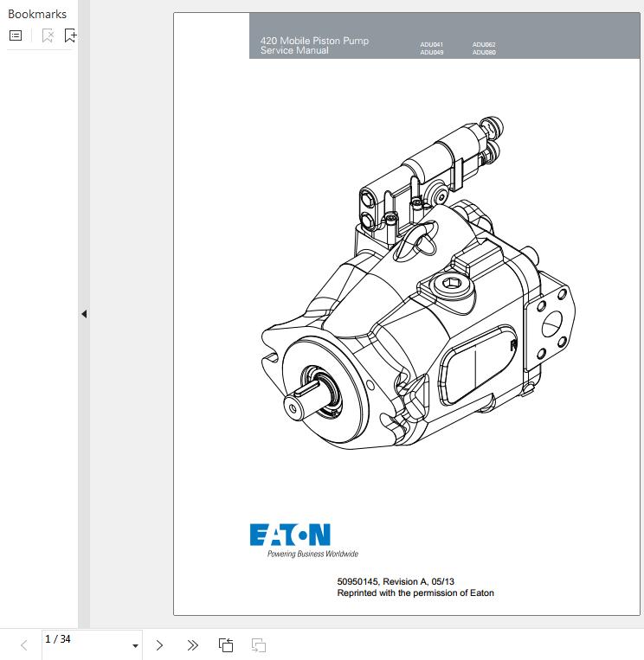Click the ADU062 model code
644x660 pixels.
(x=484, y=44)
